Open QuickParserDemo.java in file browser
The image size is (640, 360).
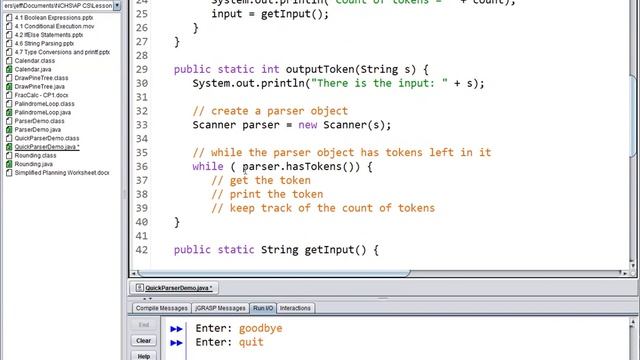pos(47,147)
